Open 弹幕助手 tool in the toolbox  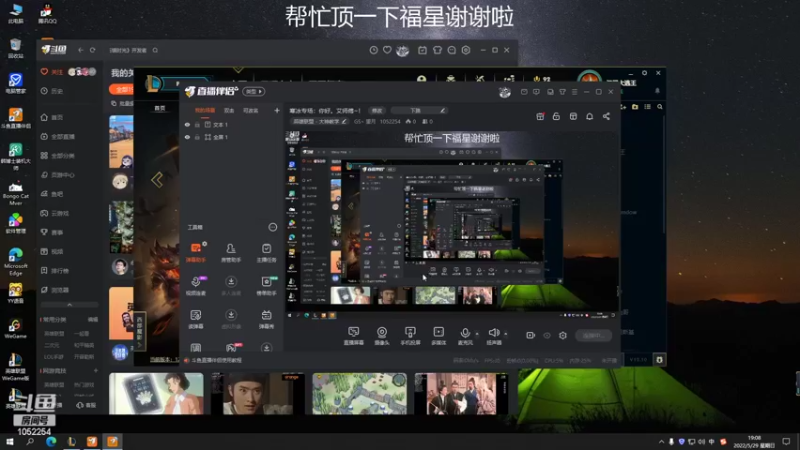click(196, 252)
